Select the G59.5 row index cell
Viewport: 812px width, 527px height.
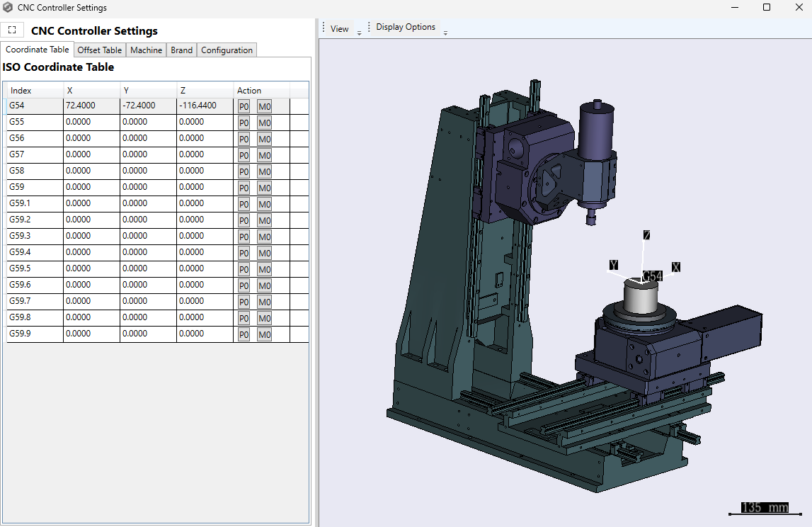(x=35, y=268)
